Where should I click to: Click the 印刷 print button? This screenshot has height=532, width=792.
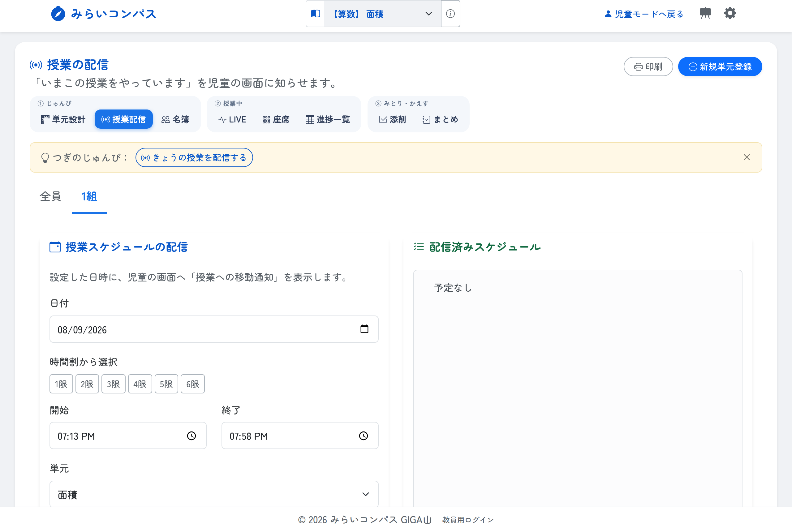click(x=648, y=66)
